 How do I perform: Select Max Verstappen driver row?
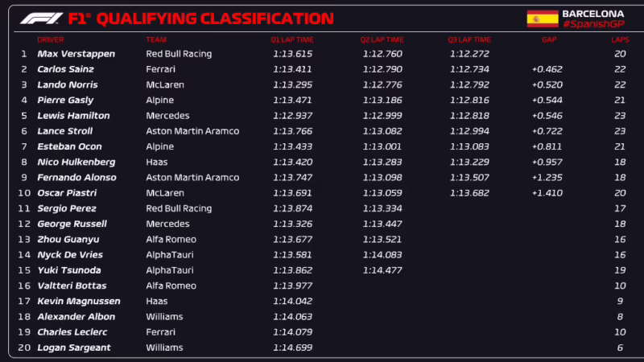pos(76,54)
